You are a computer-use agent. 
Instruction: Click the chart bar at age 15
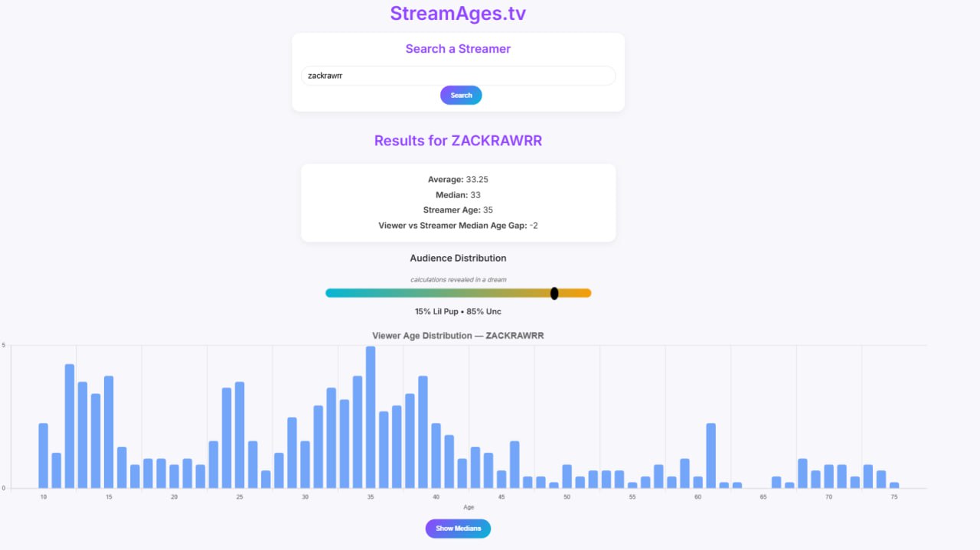point(109,432)
